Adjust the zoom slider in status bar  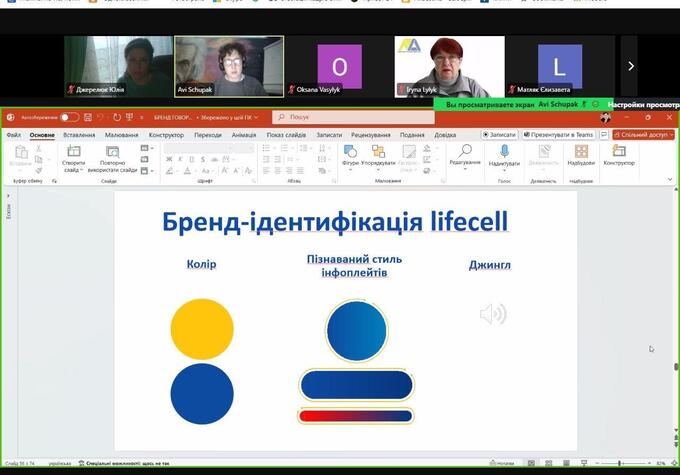(620, 464)
